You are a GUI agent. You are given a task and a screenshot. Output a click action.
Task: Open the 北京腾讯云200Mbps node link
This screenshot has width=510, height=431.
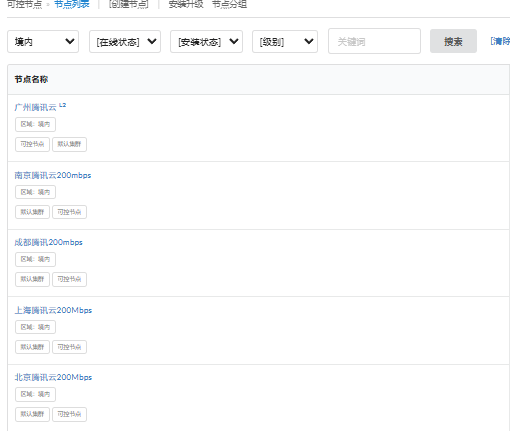tap(53, 377)
